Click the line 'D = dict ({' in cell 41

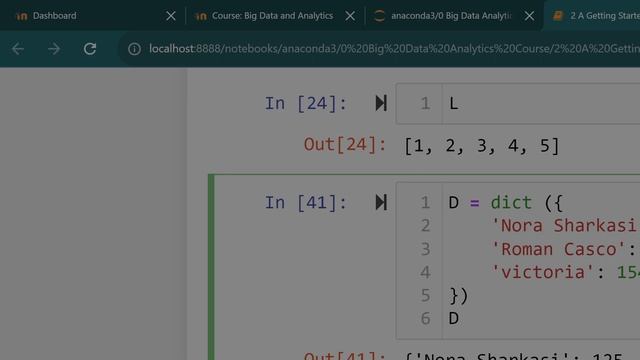click(x=506, y=203)
